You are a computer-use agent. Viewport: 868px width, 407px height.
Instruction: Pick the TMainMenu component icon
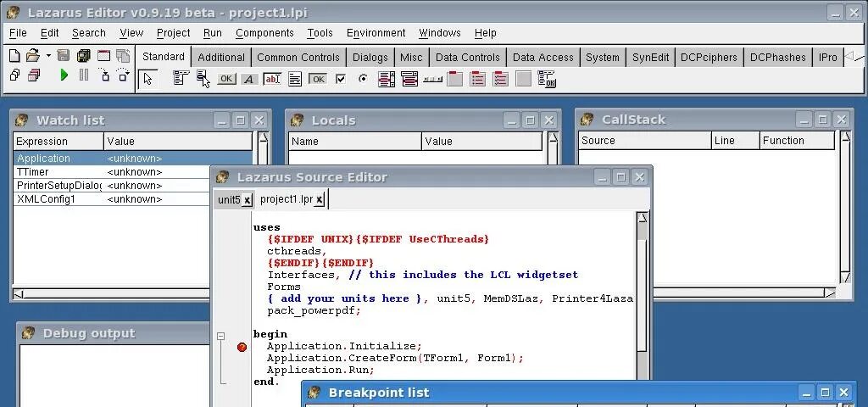click(x=181, y=79)
